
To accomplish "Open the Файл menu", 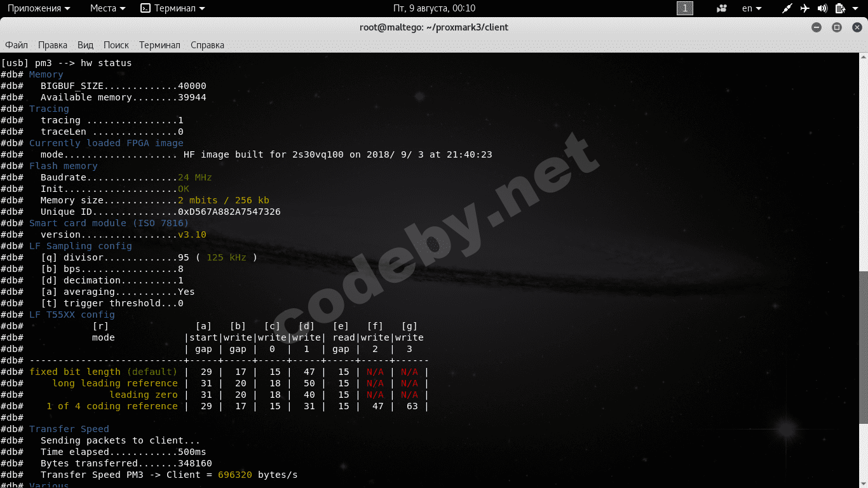I will tap(17, 45).
